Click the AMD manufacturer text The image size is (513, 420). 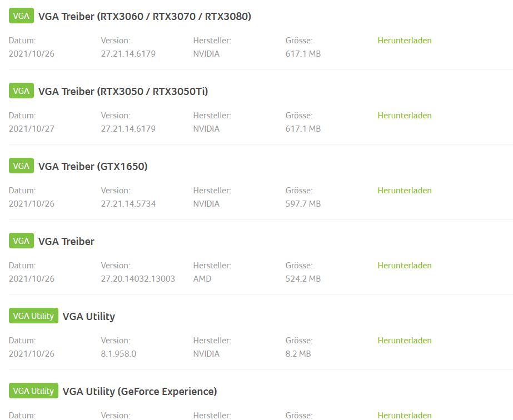pyautogui.click(x=202, y=279)
